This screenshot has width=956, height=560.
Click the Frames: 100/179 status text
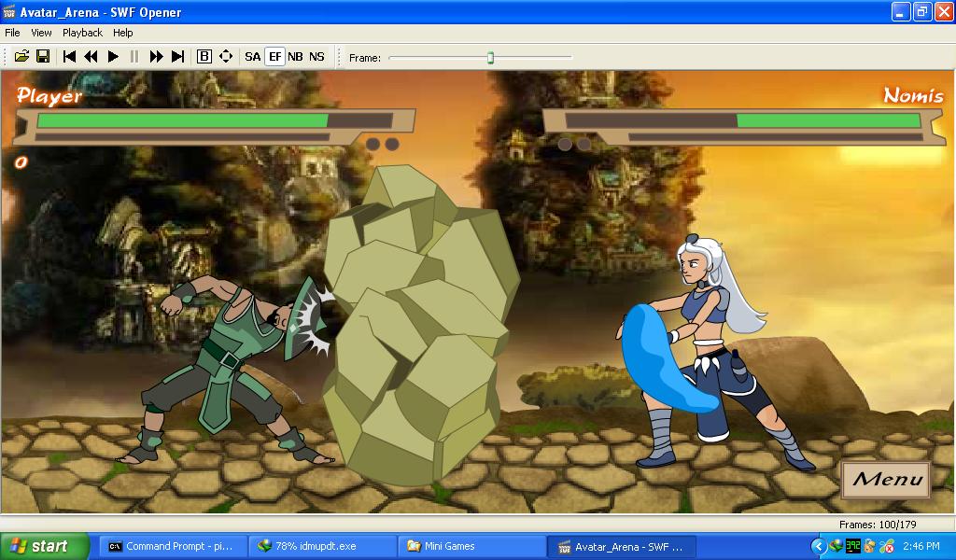click(878, 525)
